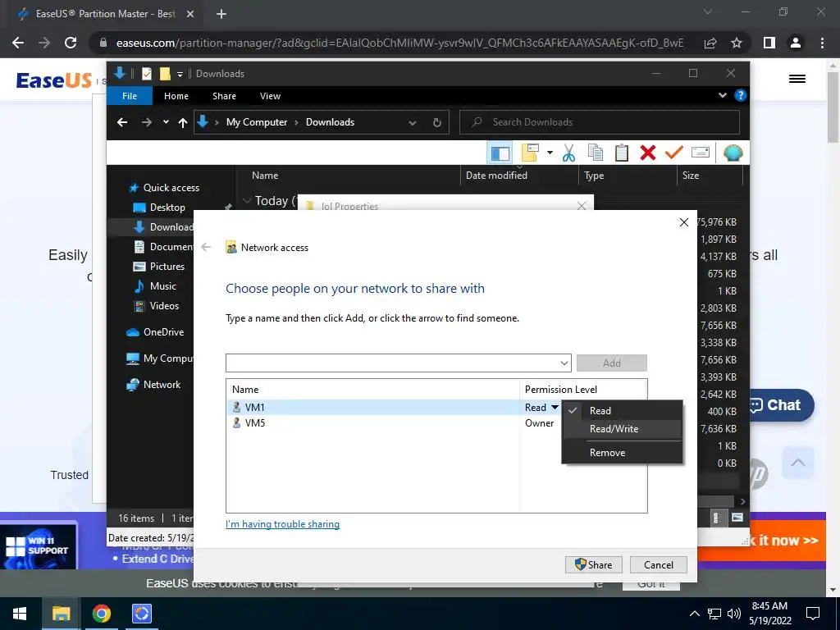Click the red X Delete icon
Viewport: 840px width, 630px height.
[648, 153]
